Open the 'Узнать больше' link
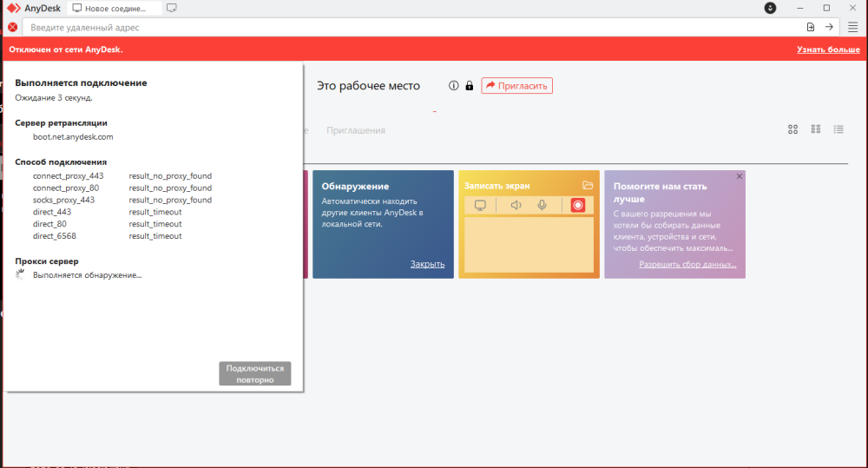Screen dimensions: 868x468 click(828, 49)
